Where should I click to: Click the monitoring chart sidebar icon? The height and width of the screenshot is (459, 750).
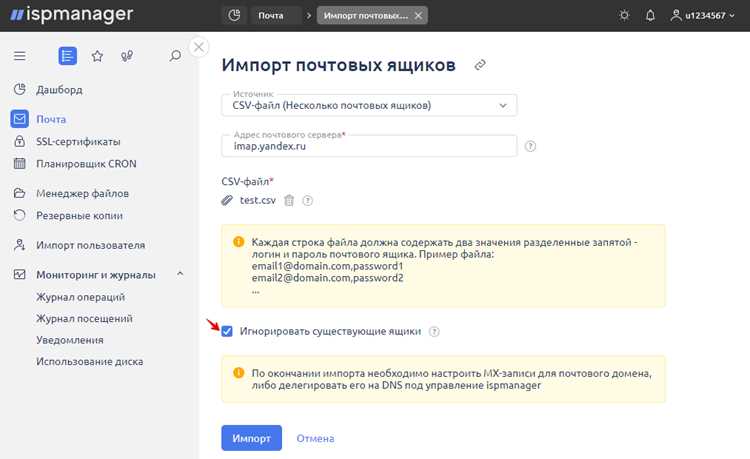(x=20, y=274)
